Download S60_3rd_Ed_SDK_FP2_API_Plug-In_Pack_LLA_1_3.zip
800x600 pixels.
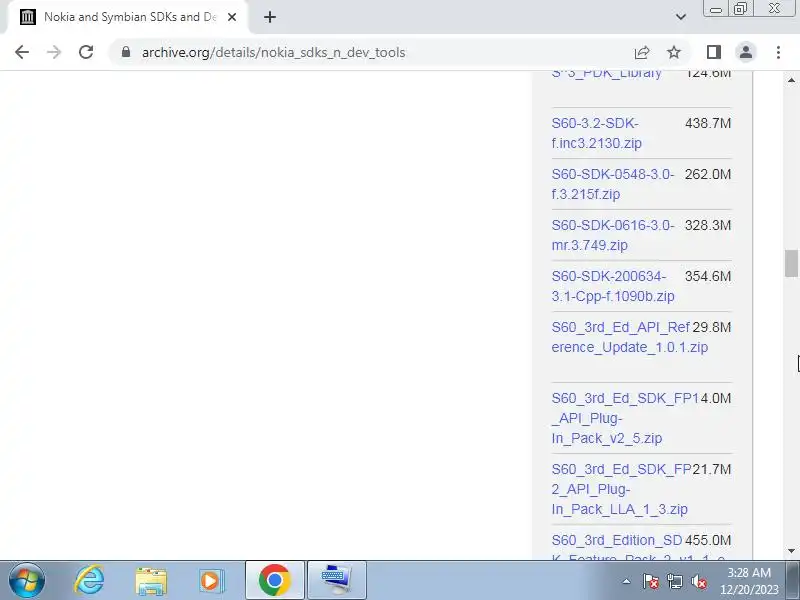(621, 489)
